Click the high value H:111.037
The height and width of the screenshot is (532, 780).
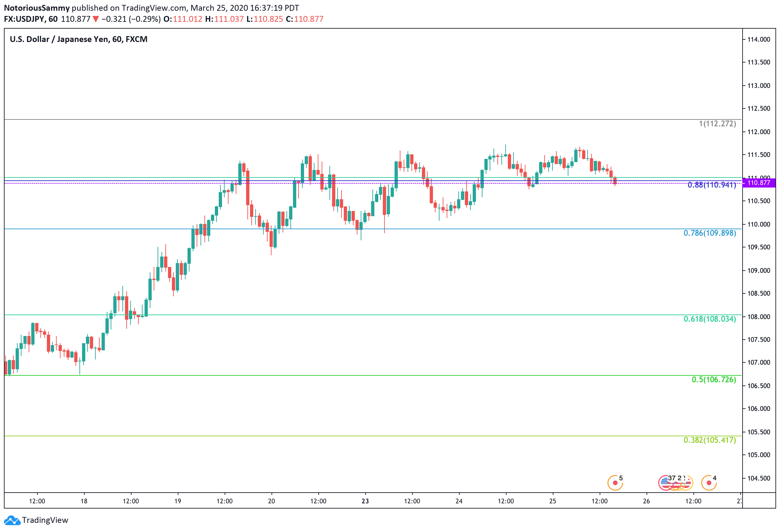point(225,19)
